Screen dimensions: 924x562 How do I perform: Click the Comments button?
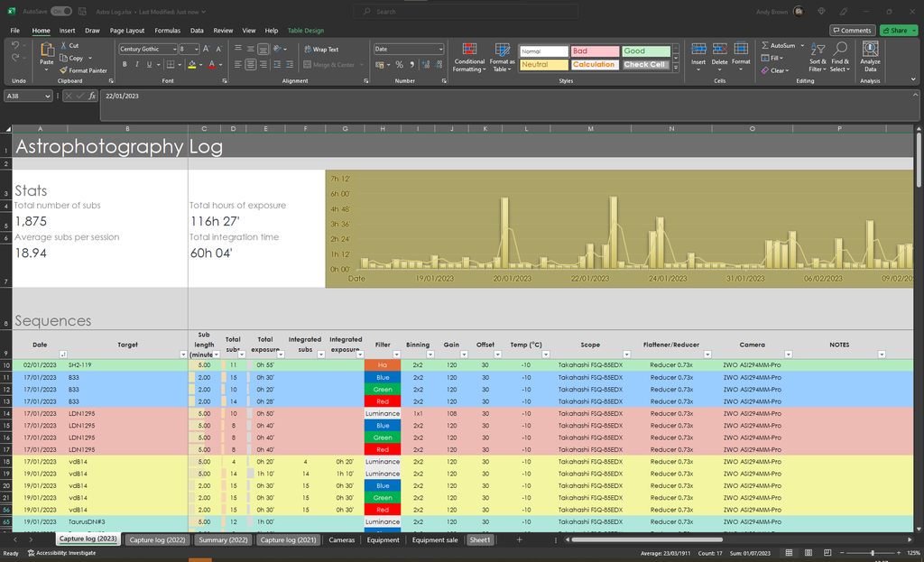(x=852, y=30)
